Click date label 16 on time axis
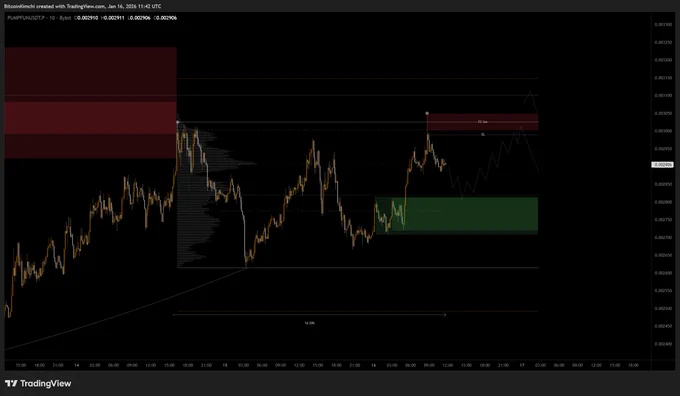Screen dimensions: 680x396 pos(373,366)
